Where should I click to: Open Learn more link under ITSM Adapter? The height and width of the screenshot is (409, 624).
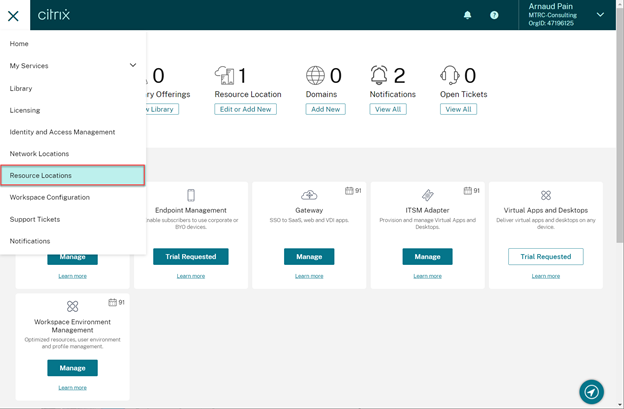(x=427, y=276)
